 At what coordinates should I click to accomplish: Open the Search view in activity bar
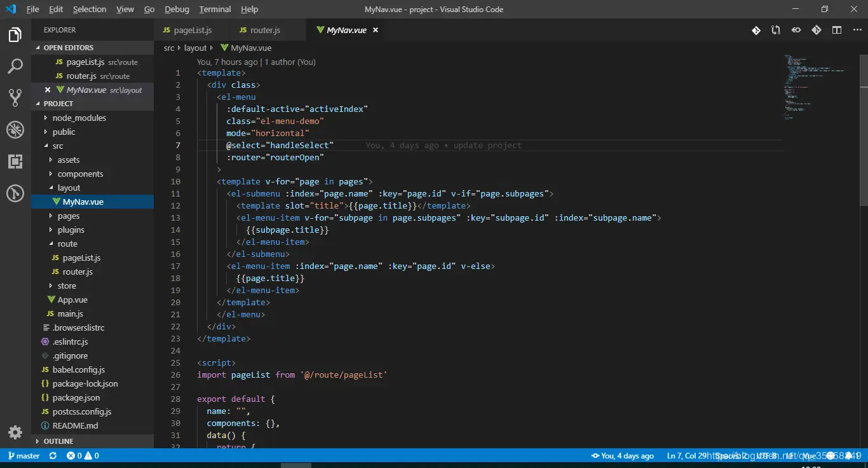pyautogui.click(x=15, y=66)
